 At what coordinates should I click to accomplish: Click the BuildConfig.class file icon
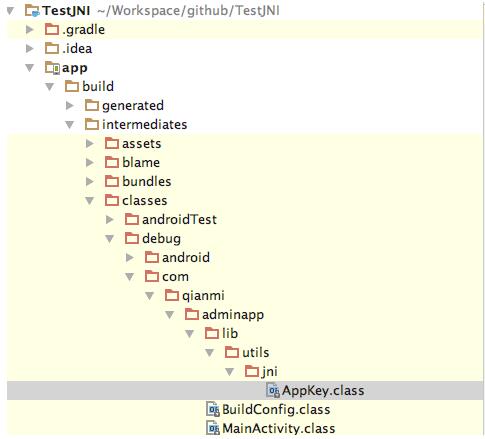pyautogui.click(x=213, y=409)
